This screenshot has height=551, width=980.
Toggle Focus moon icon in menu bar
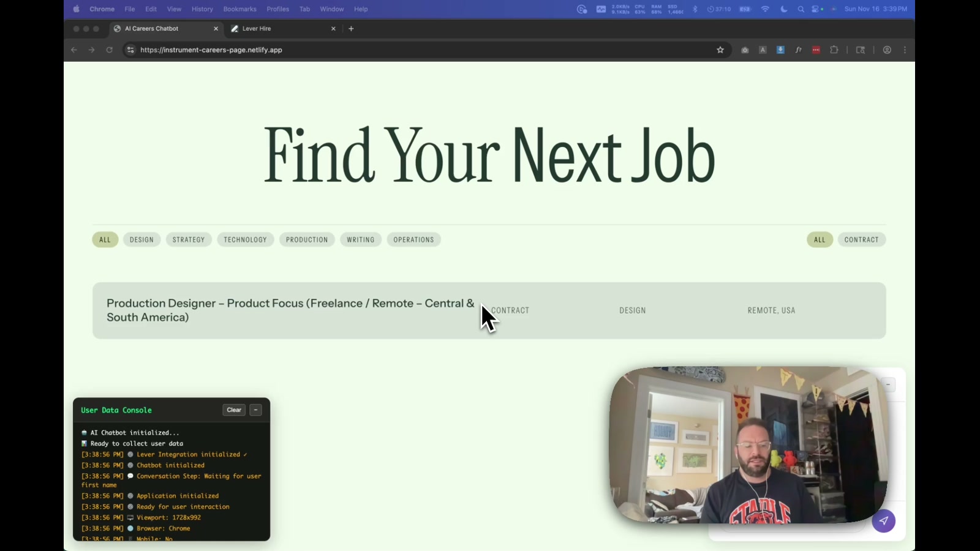pos(784,9)
